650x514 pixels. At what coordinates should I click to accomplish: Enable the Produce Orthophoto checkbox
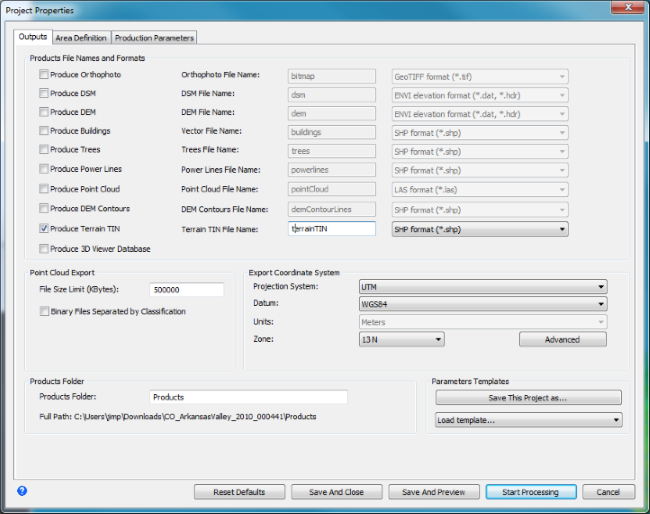pos(43,75)
